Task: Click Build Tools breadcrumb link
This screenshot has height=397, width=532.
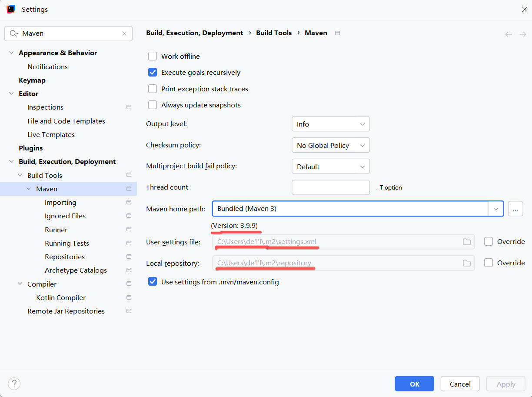Action: pyautogui.click(x=274, y=33)
